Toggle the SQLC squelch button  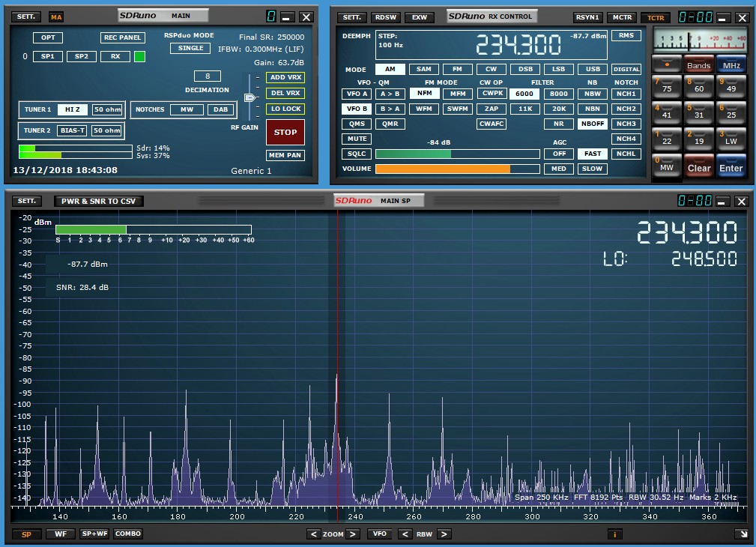point(357,154)
